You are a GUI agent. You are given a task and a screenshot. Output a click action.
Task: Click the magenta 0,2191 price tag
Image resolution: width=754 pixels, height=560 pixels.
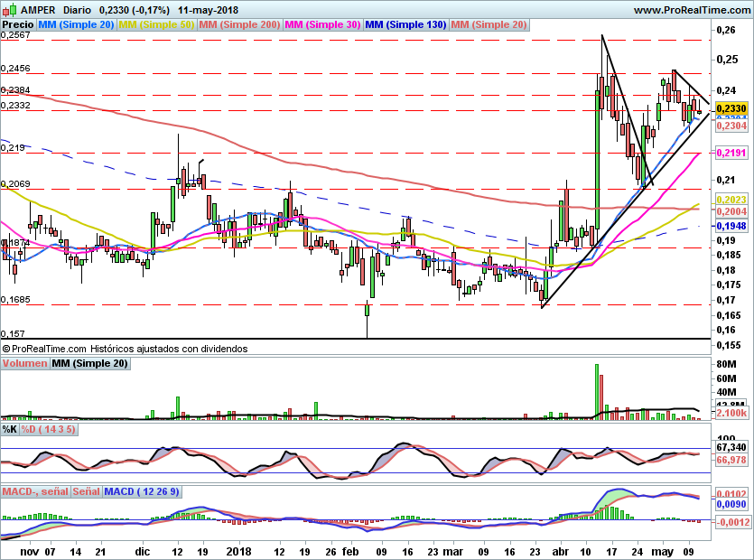pyautogui.click(x=731, y=153)
